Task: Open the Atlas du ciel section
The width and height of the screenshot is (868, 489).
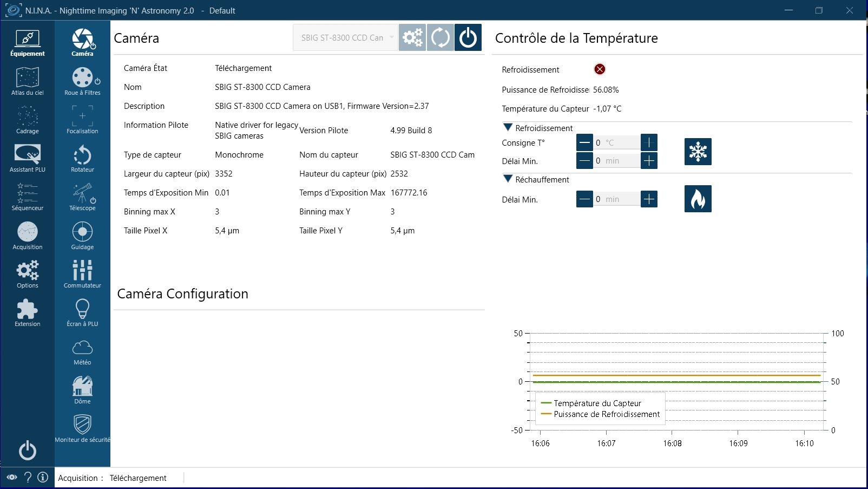Action: (27, 82)
